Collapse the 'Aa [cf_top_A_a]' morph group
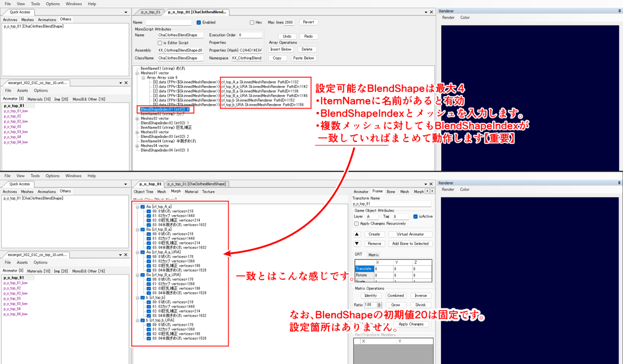The image size is (623, 364). point(137,206)
